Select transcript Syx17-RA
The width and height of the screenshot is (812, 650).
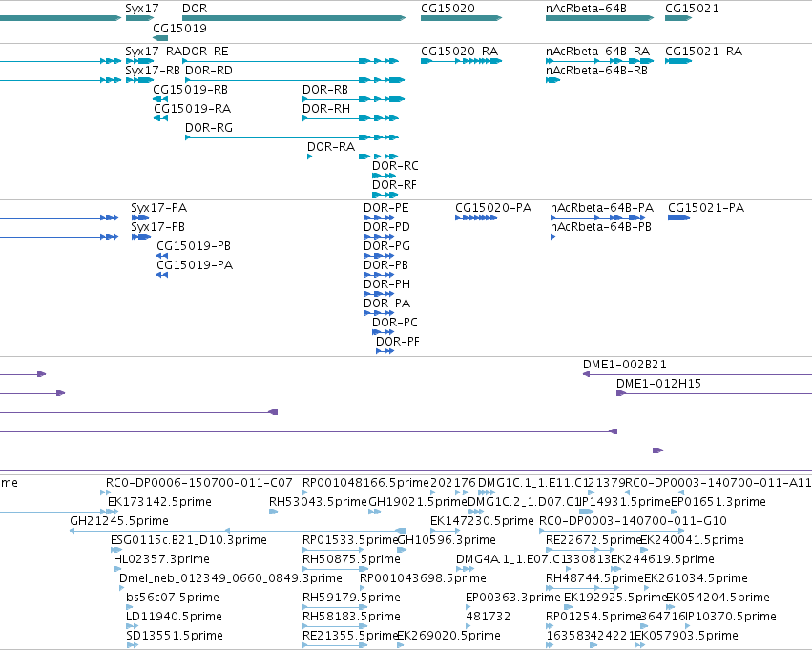(x=140, y=61)
